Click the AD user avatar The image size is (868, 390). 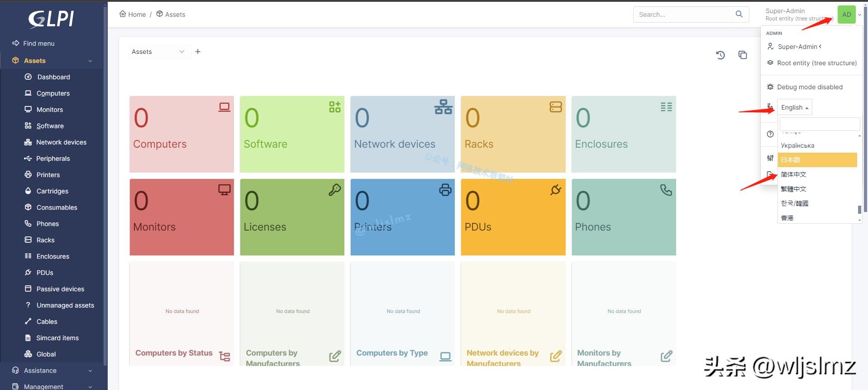846,14
